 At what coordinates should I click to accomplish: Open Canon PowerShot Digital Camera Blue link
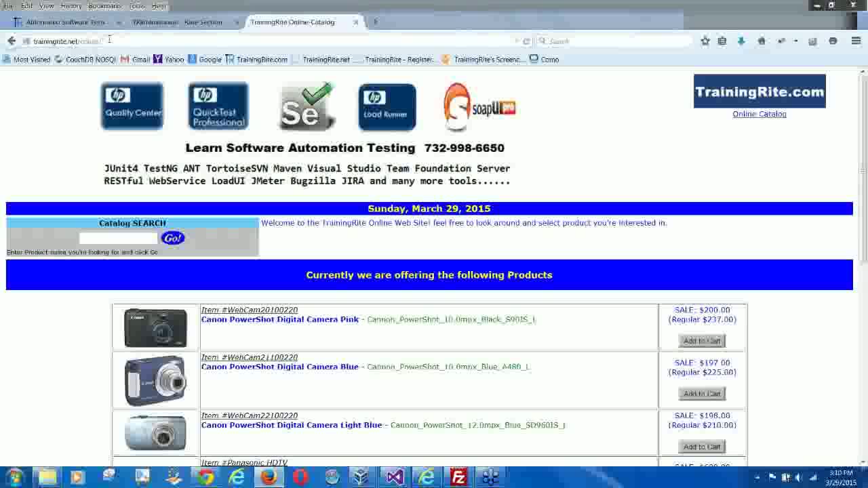[x=280, y=367]
